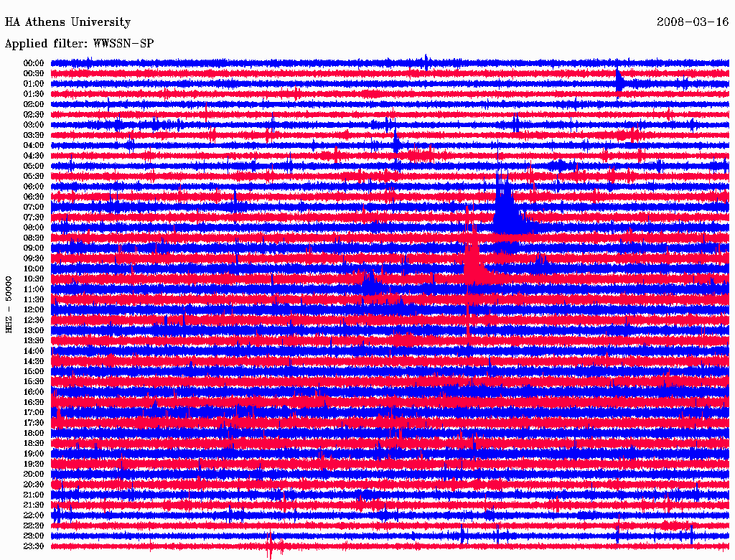The image size is (735, 560).
Task: Select the 14:00 time label
Action: click(34, 351)
